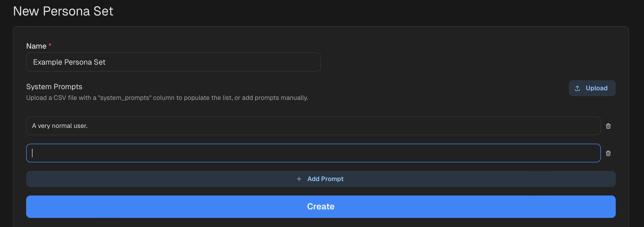The height and width of the screenshot is (227, 644).
Task: Submit the form with Create button
Action: tap(321, 206)
